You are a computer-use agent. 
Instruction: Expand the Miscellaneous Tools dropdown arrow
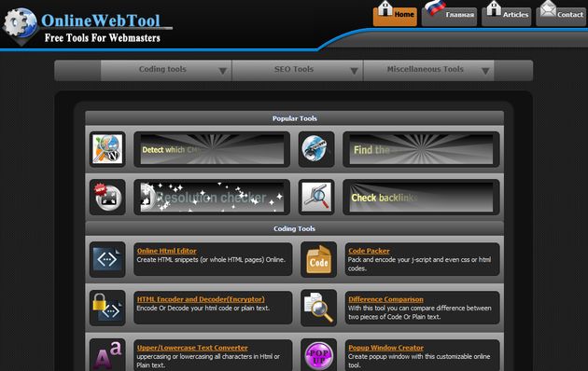coord(485,71)
